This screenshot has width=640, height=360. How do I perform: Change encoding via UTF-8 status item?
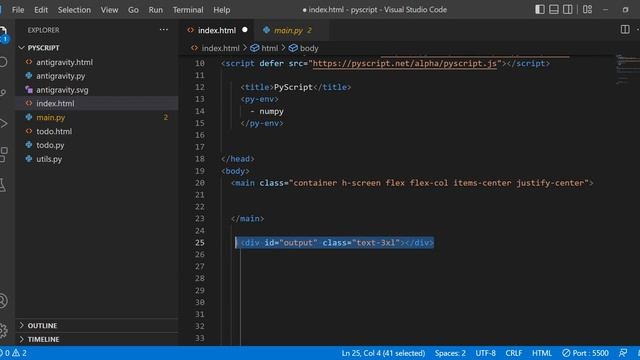(485, 353)
